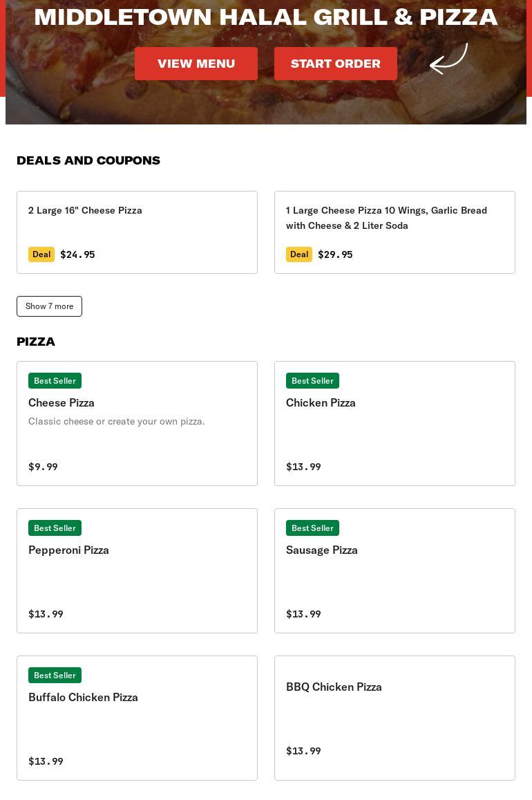
Task: Open the 2 Large 16" Cheese Pizza deal
Action: tap(137, 232)
